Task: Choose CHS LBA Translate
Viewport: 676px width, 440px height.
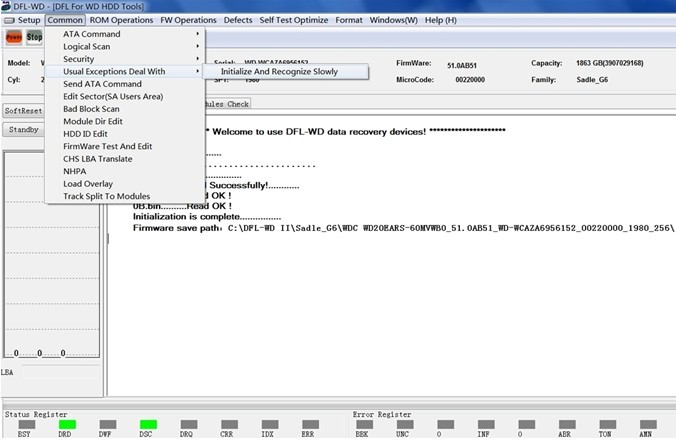Action: point(125,159)
